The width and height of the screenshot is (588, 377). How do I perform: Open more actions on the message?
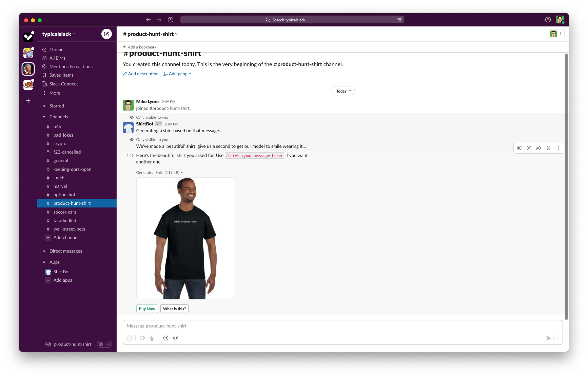tap(558, 148)
